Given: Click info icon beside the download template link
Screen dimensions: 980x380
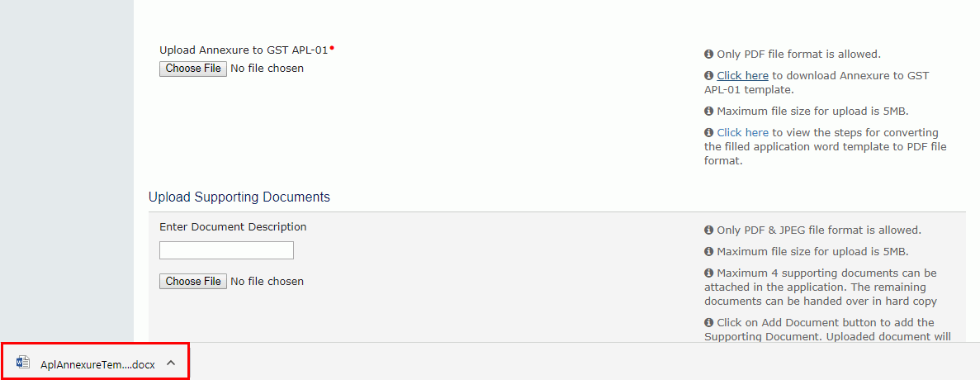Looking at the screenshot, I should (x=708, y=76).
